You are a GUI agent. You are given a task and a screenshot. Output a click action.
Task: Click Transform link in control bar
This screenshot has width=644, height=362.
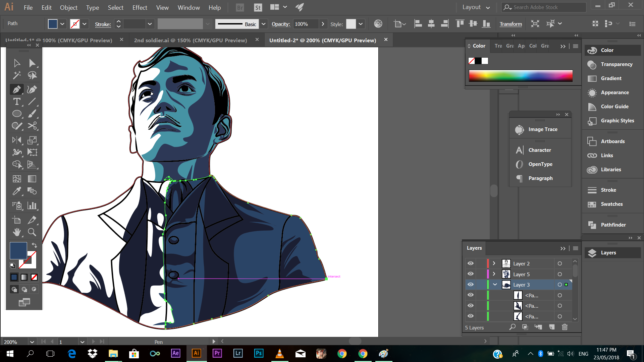click(x=511, y=24)
